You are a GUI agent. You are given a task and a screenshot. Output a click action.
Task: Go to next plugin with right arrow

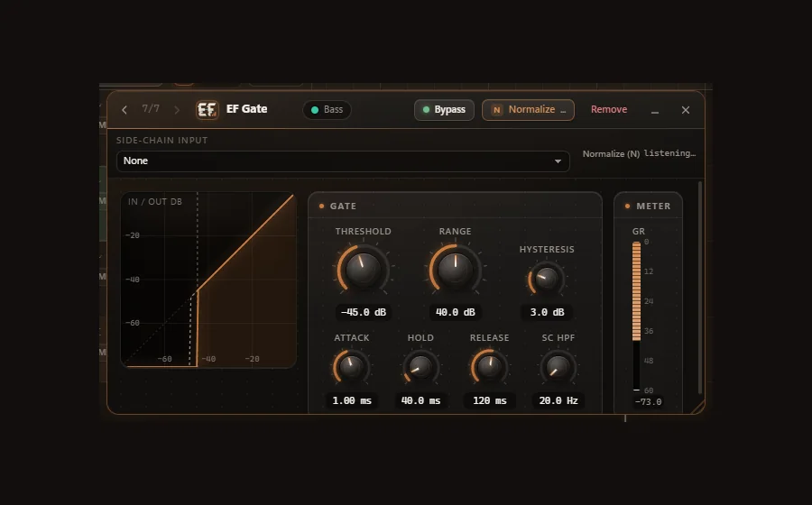(177, 110)
